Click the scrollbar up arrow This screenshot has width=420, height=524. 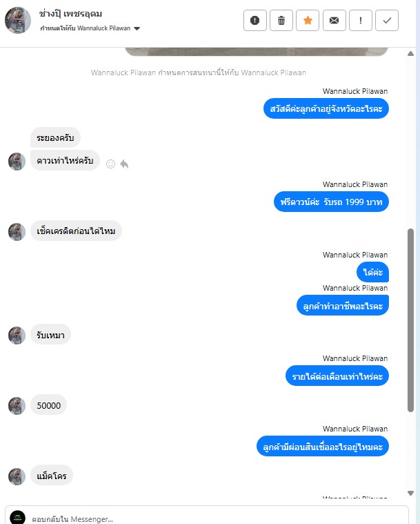(410, 53)
